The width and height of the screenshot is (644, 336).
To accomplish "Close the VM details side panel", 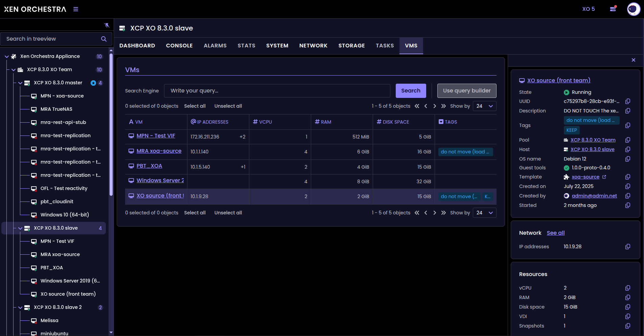I will pos(634,60).
